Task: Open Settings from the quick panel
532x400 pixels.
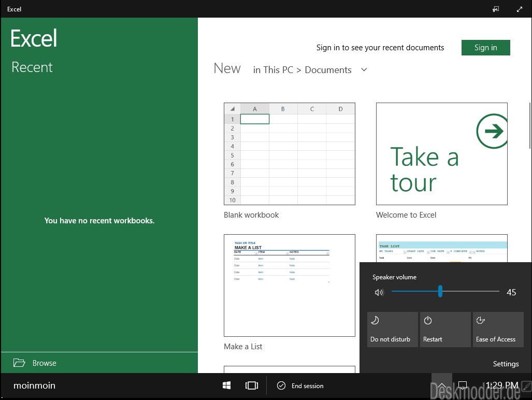Action: tap(506, 364)
